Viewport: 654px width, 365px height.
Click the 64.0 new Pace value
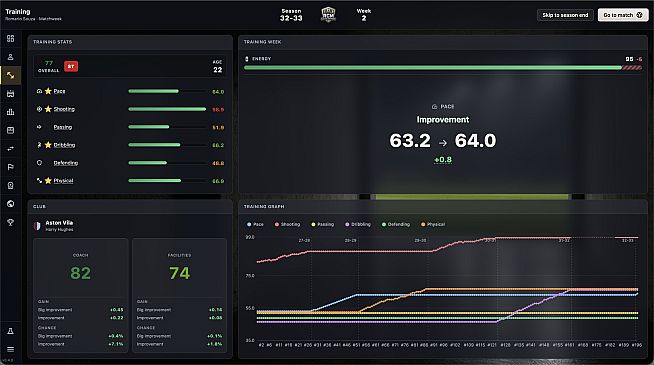[x=475, y=141]
